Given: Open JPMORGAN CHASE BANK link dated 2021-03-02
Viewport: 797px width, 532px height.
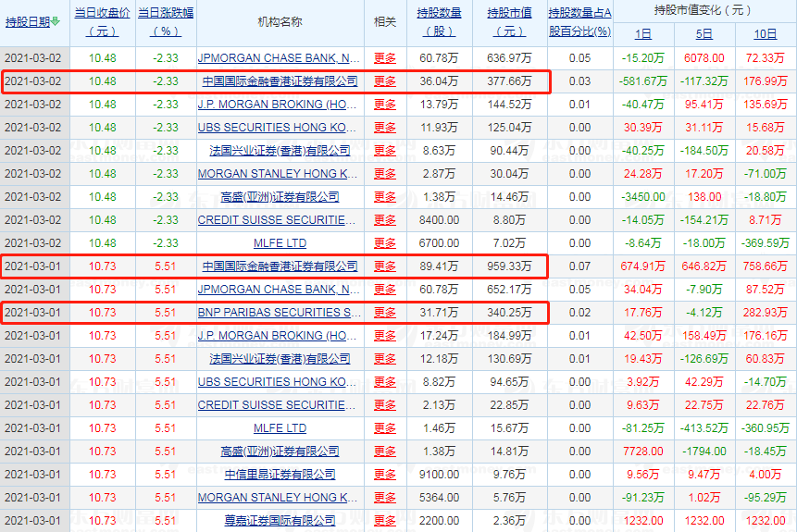Looking at the screenshot, I should click(x=279, y=58).
